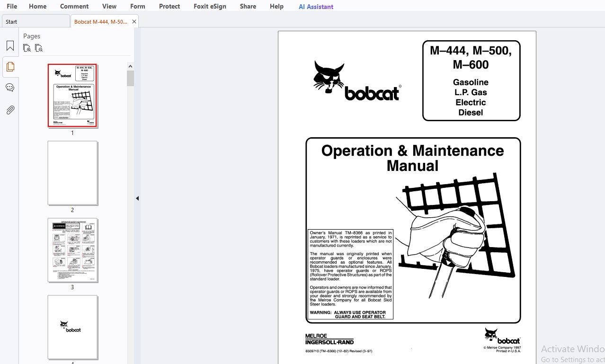Click the page number 3 label
Image resolution: width=605 pixels, height=364 pixels.
tap(72, 287)
